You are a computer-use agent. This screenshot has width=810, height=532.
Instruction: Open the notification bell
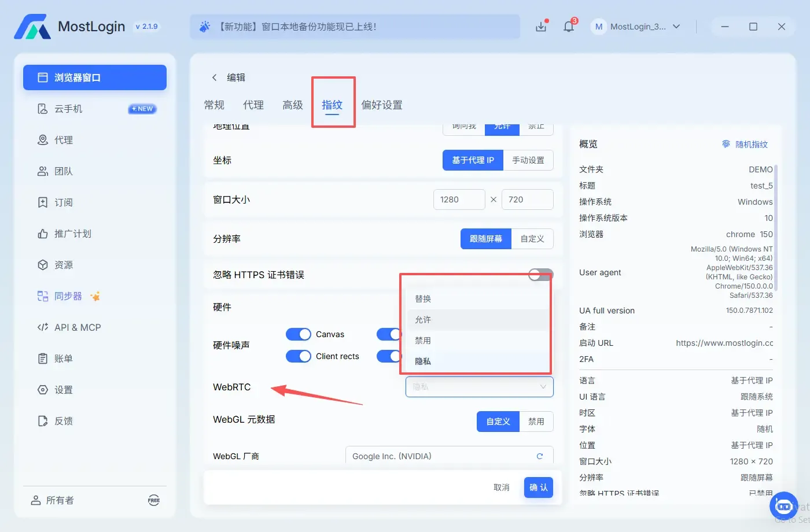coord(569,27)
